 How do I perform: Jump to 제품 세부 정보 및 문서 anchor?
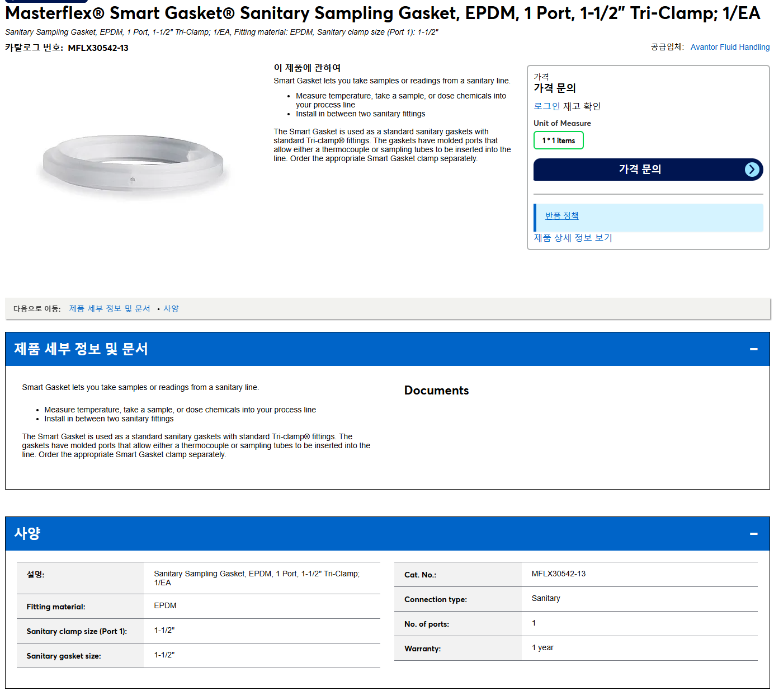click(110, 309)
